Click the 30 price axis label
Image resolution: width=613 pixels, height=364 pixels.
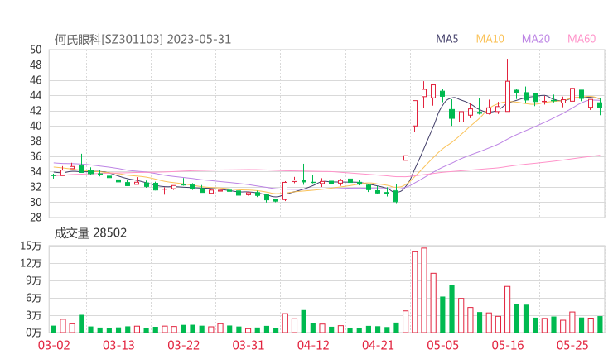point(36,203)
